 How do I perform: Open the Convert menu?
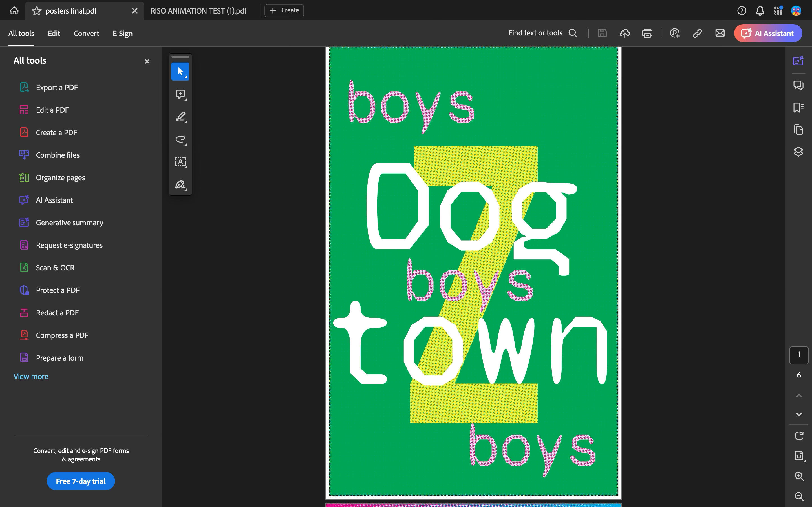[86, 33]
